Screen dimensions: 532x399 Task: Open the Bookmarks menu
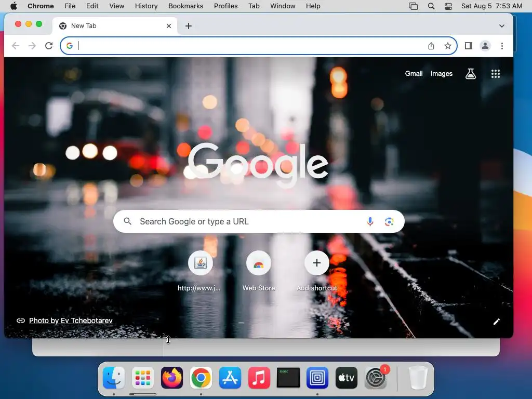pos(185,6)
